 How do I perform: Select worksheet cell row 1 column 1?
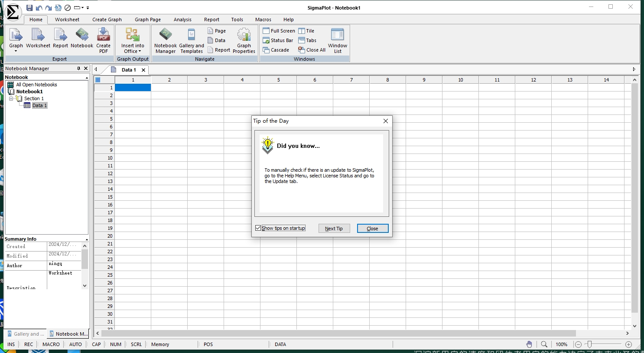tap(133, 88)
